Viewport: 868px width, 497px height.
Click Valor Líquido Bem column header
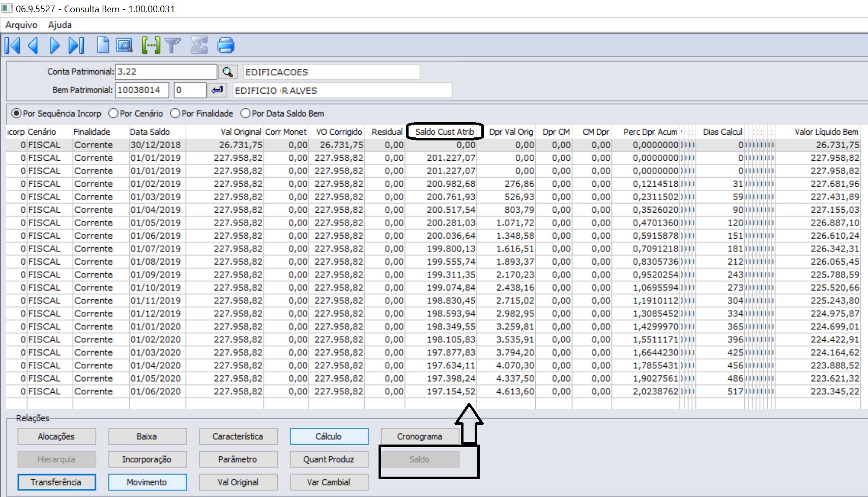coord(818,132)
